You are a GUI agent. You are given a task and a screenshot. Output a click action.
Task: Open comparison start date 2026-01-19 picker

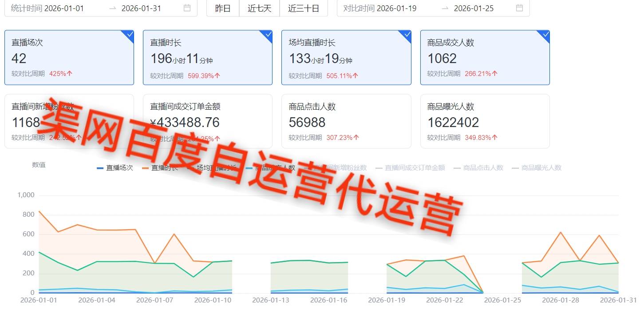pyautogui.click(x=396, y=8)
